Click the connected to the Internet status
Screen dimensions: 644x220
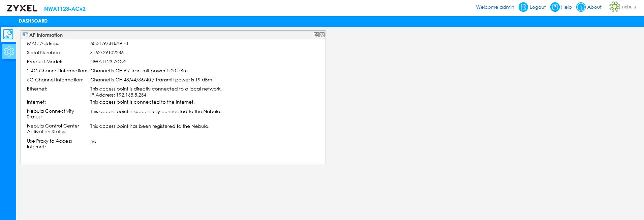tap(142, 102)
